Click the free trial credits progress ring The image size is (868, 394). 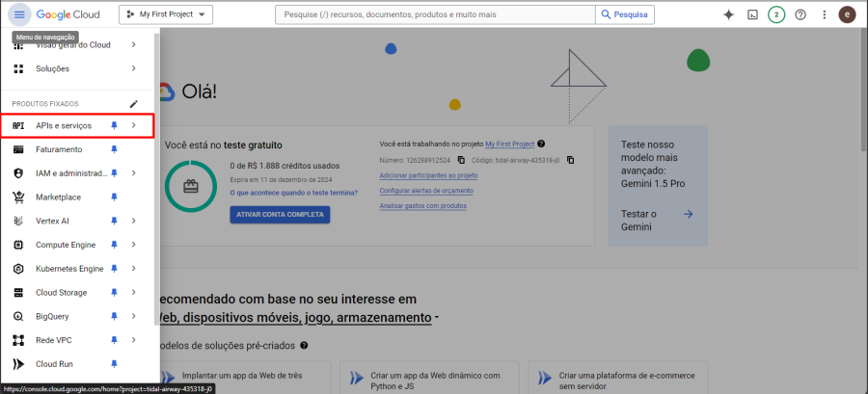[x=191, y=186]
